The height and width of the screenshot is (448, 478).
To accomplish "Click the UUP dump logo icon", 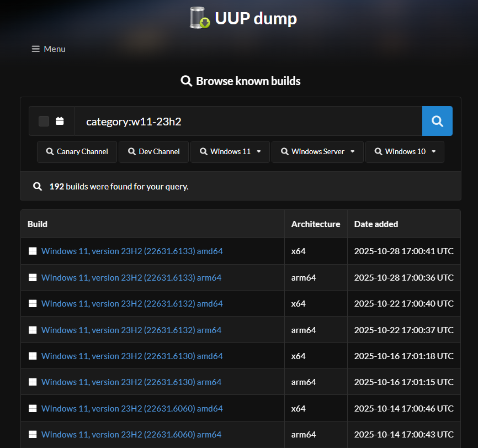I will pos(199,18).
